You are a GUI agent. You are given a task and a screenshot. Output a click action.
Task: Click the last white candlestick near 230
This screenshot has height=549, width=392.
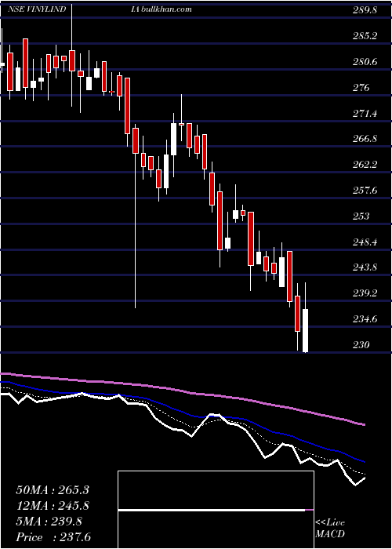pos(306,330)
